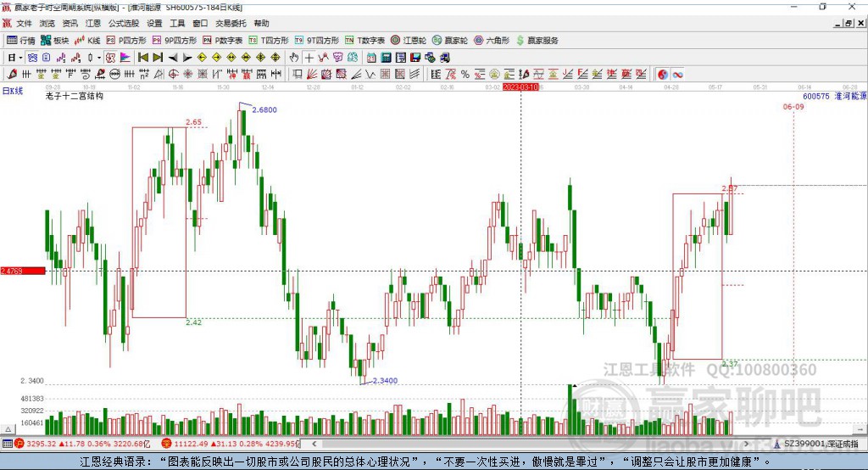The image size is (868, 470).
Task: Open the T数字表 tool
Action: click(x=364, y=41)
